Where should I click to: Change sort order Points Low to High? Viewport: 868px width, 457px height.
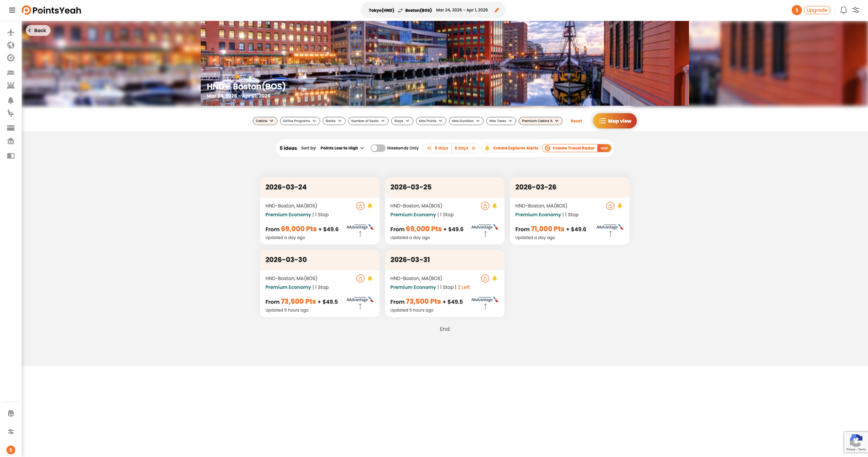pyautogui.click(x=342, y=148)
